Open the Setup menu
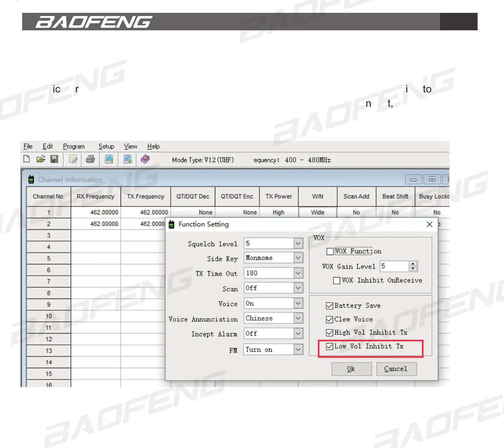Image resolution: width=504 pixels, height=448 pixels. (x=106, y=147)
